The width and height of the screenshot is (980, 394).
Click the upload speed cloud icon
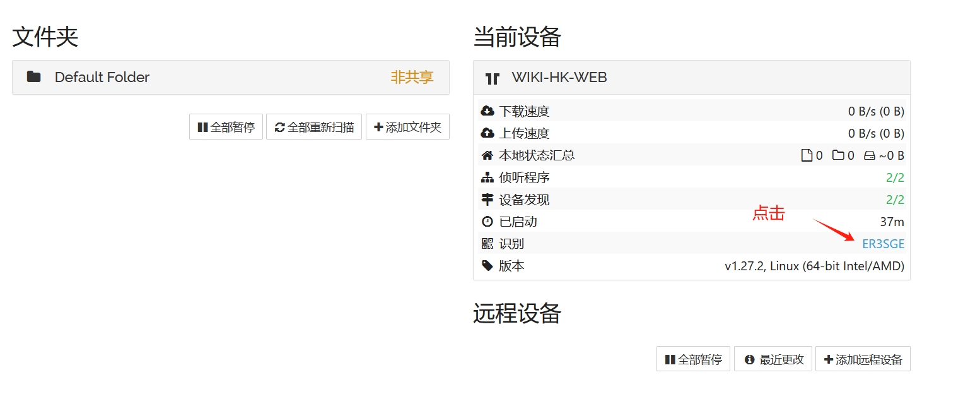tap(487, 133)
